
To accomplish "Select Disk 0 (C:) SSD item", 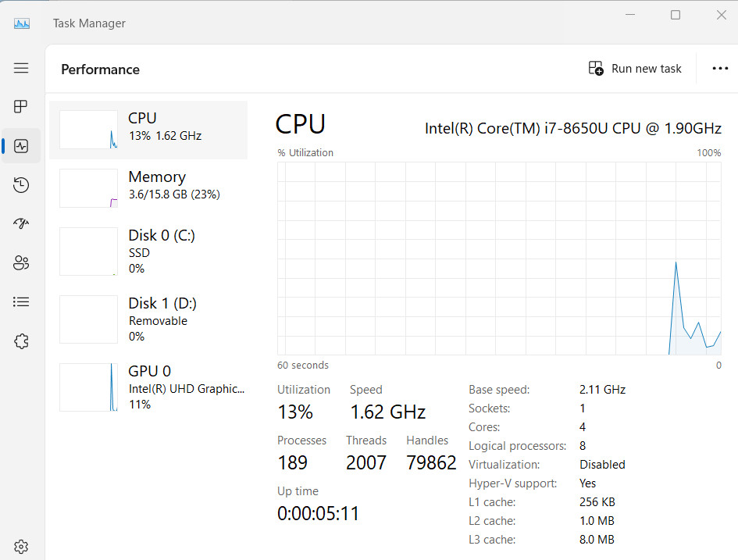I will point(148,251).
